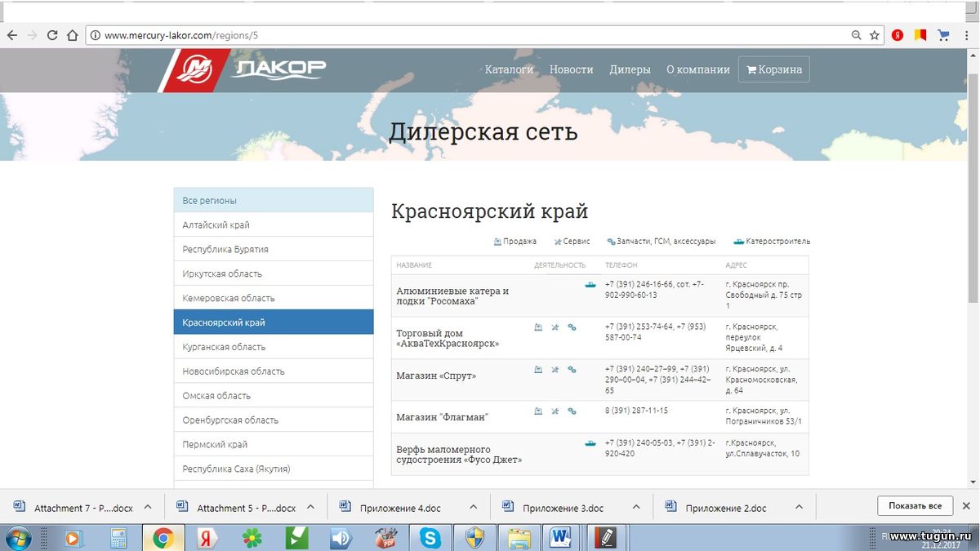The image size is (980, 551).
Task: Go back to the previous browser page
Action: pyautogui.click(x=11, y=35)
